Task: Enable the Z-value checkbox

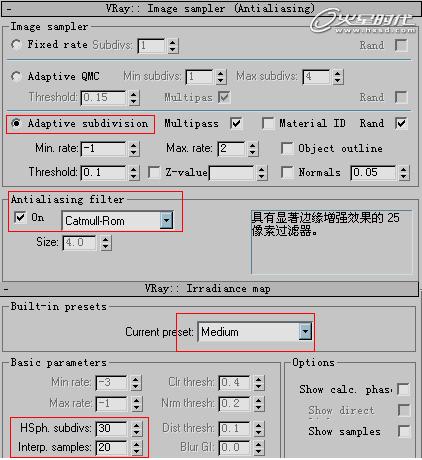Action: click(x=154, y=172)
